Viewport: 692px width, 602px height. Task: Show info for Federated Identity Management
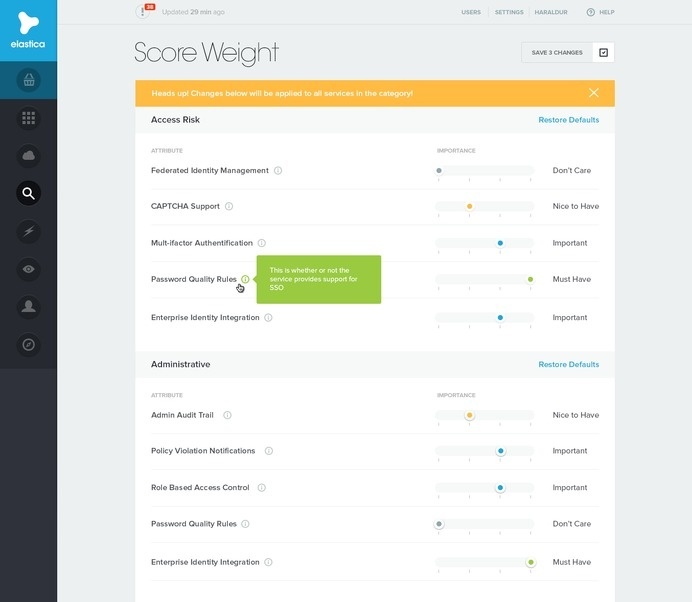pyautogui.click(x=278, y=170)
